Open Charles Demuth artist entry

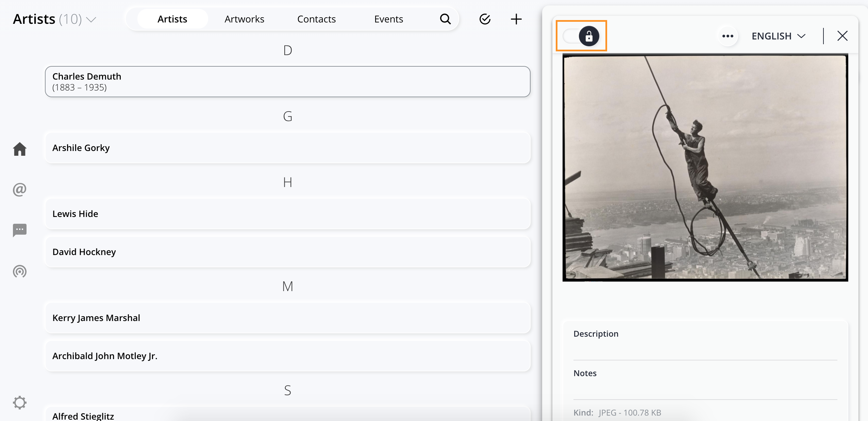tap(288, 82)
